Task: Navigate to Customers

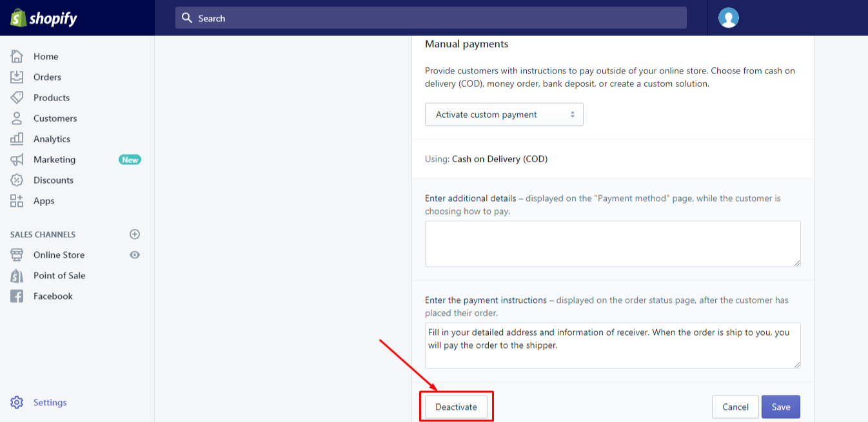Action: tap(55, 119)
